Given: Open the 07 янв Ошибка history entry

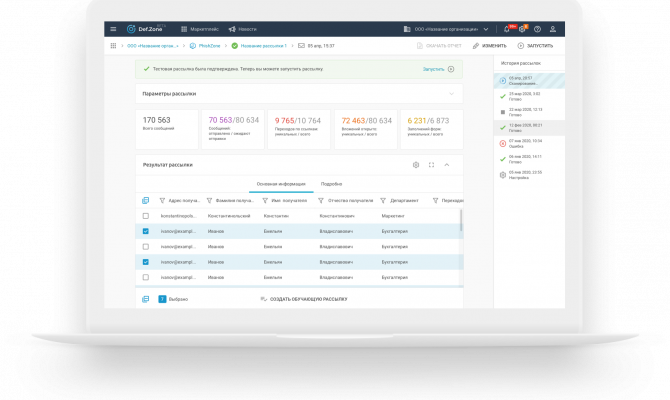Looking at the screenshot, I should pos(529,144).
